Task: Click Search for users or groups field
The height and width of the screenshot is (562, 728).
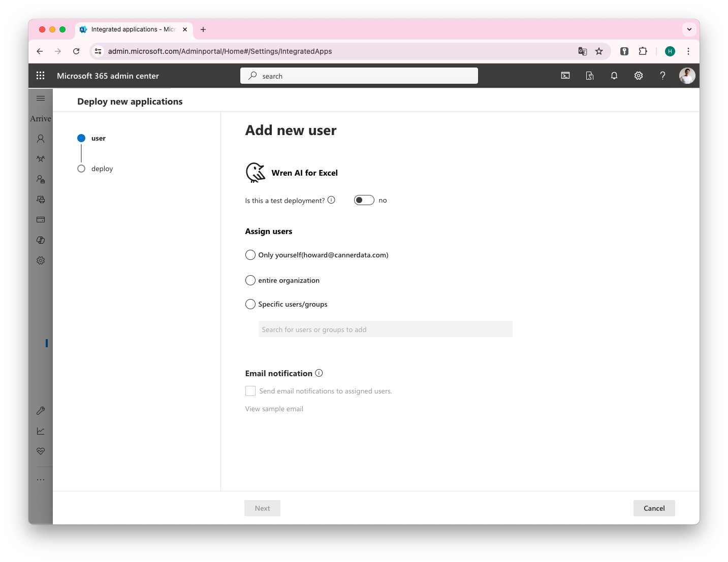Action: pos(386,329)
